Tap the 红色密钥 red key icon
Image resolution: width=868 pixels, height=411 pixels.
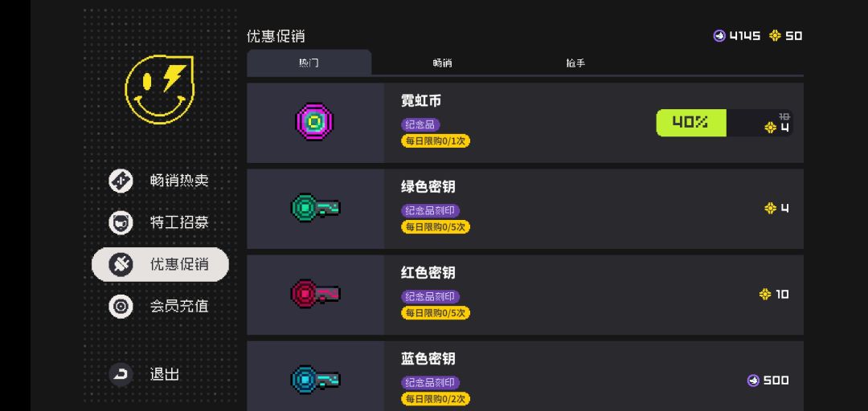(315, 294)
